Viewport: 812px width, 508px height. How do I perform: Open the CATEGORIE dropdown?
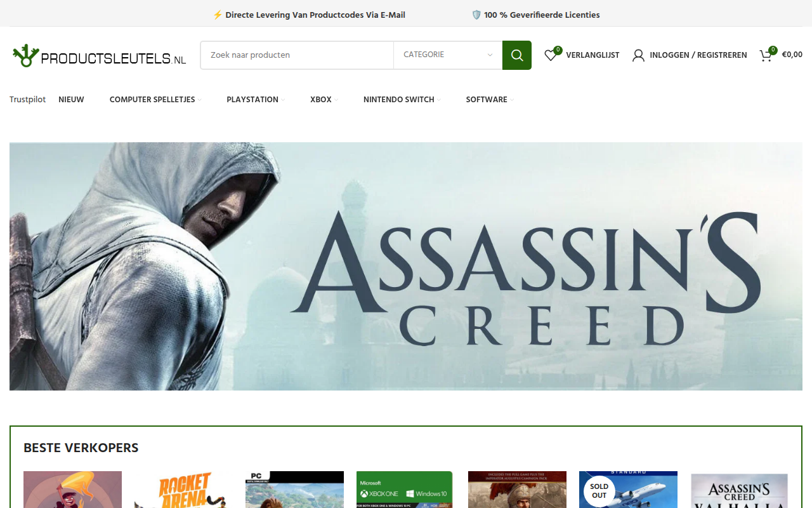tap(448, 55)
